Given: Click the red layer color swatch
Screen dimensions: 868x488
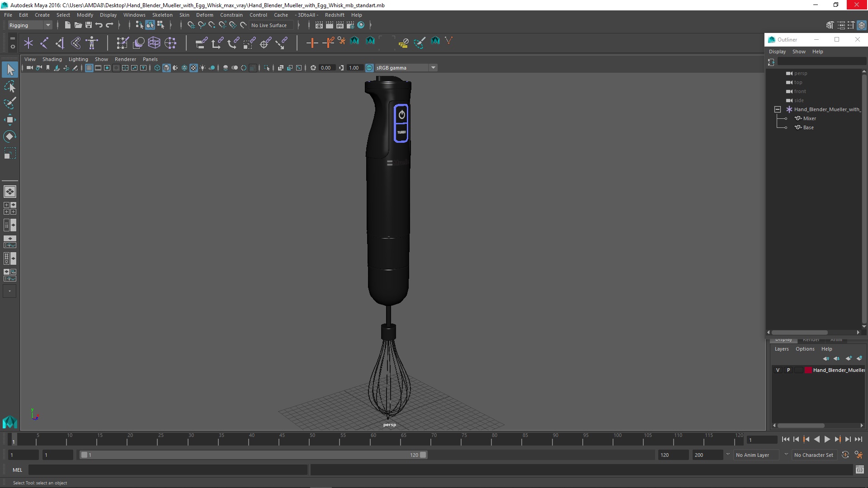Looking at the screenshot, I should click(808, 370).
